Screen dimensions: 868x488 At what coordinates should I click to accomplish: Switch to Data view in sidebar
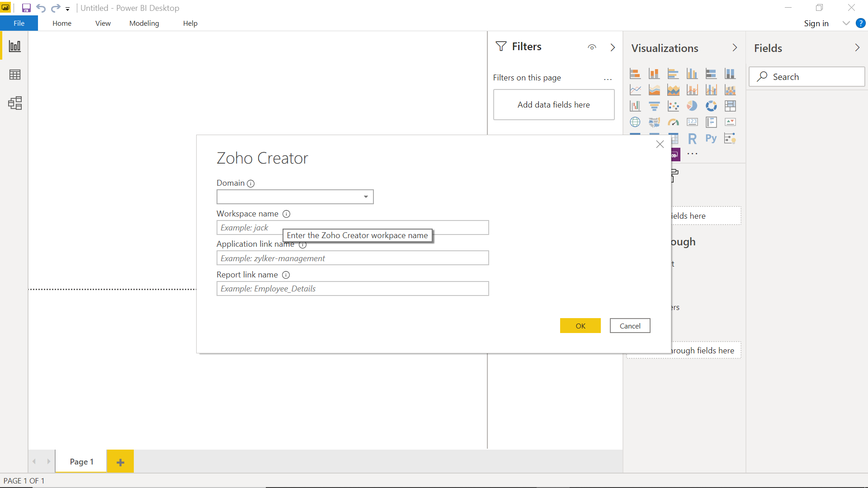click(15, 75)
